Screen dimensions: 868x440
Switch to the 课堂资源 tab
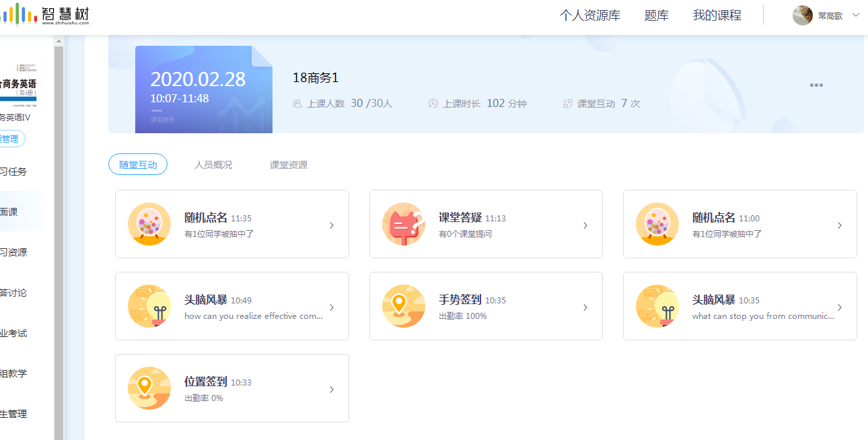tap(289, 165)
